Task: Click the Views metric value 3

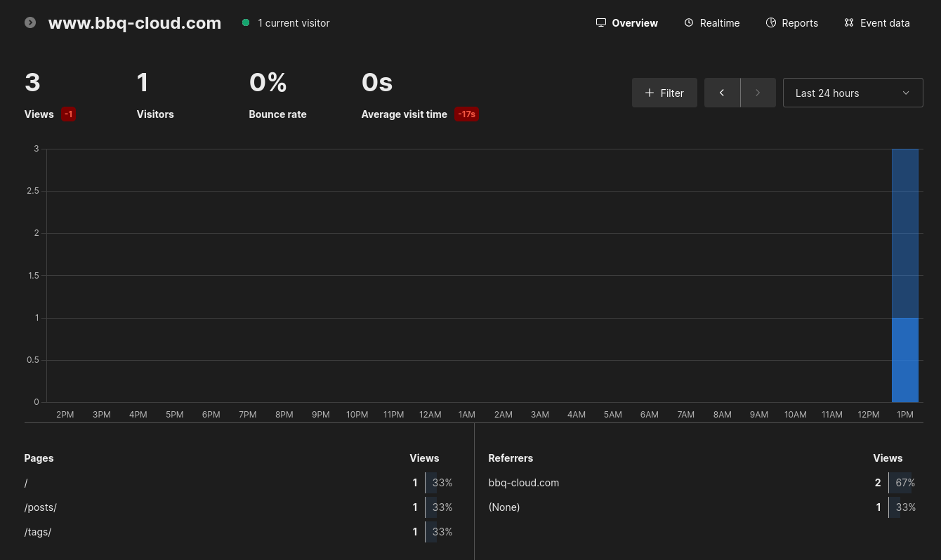Action: tap(32, 83)
